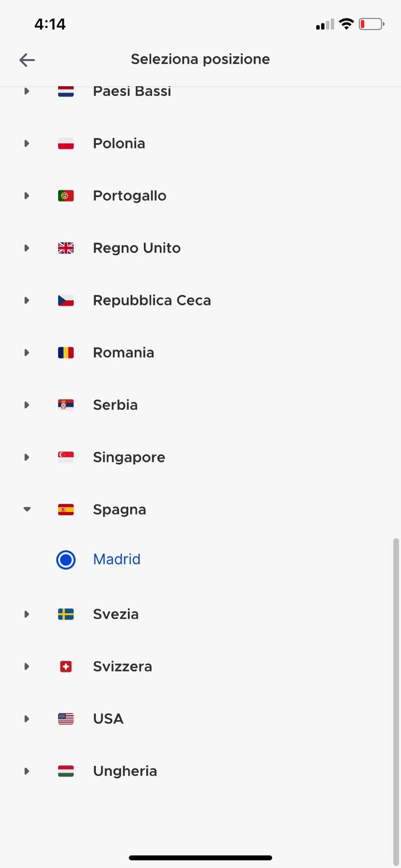Tap the Switzerland flag icon
This screenshot has width=401, height=868.
[x=66, y=667]
